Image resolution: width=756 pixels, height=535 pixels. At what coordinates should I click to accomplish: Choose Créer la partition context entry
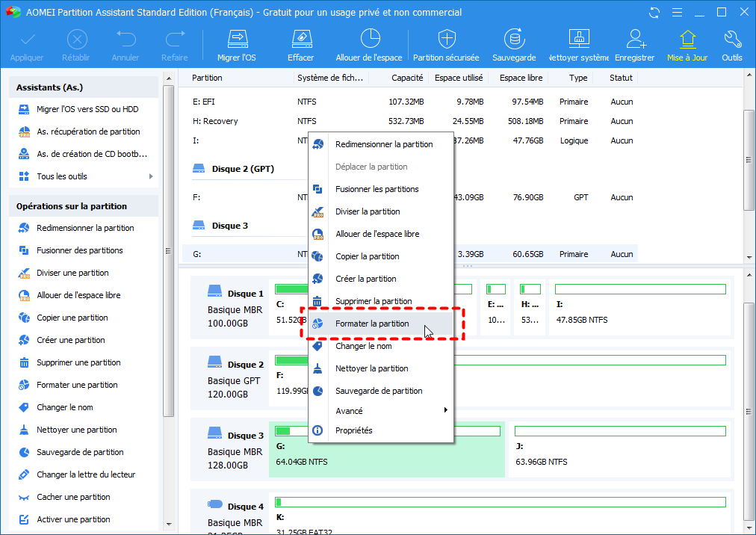point(381,279)
